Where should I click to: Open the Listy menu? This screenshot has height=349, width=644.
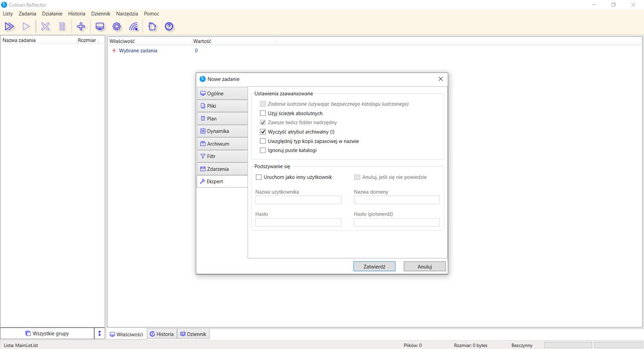pyautogui.click(x=8, y=14)
